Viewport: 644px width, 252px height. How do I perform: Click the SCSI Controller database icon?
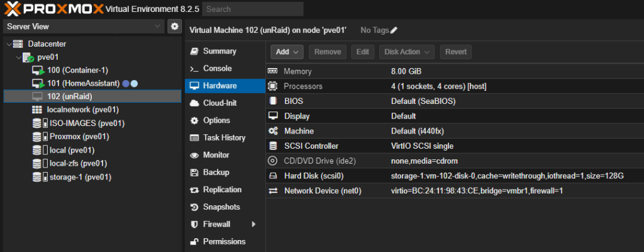tap(273, 146)
